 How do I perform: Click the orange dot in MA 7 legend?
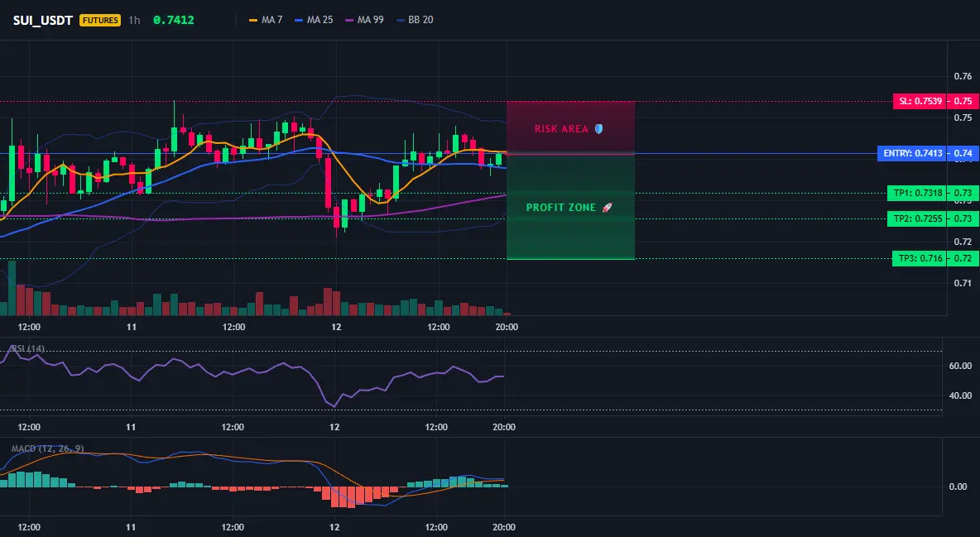[x=253, y=20]
